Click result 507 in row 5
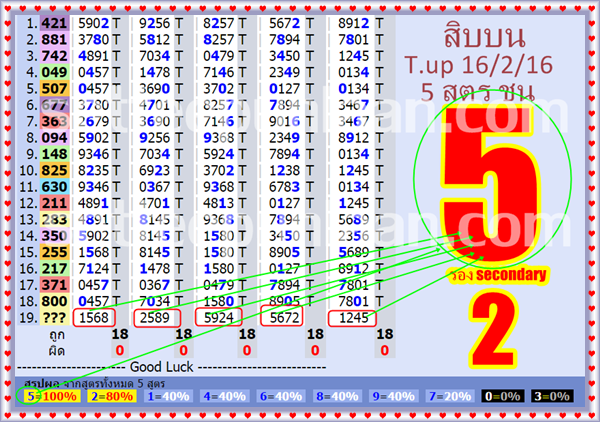600x422 pixels. click(x=54, y=89)
